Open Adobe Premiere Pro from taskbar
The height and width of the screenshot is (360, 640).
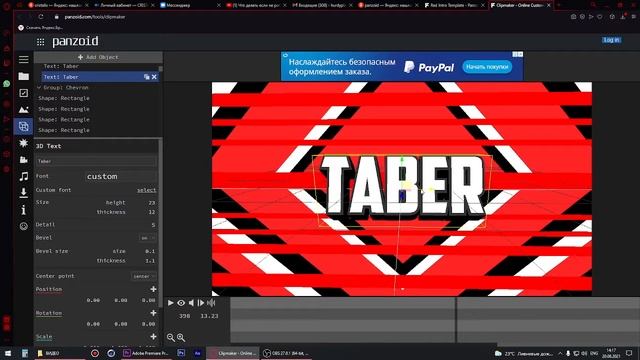click(x=146, y=353)
